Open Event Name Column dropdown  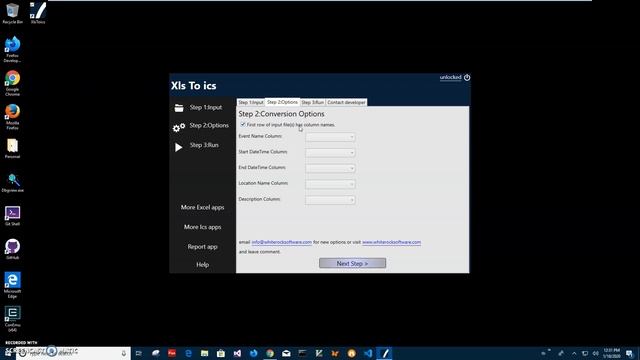(330, 137)
